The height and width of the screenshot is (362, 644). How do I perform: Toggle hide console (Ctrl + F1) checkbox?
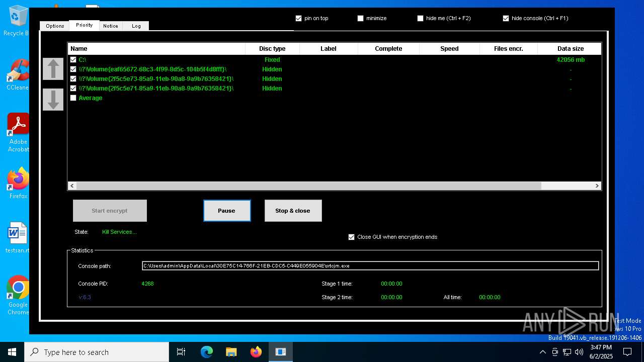click(506, 18)
